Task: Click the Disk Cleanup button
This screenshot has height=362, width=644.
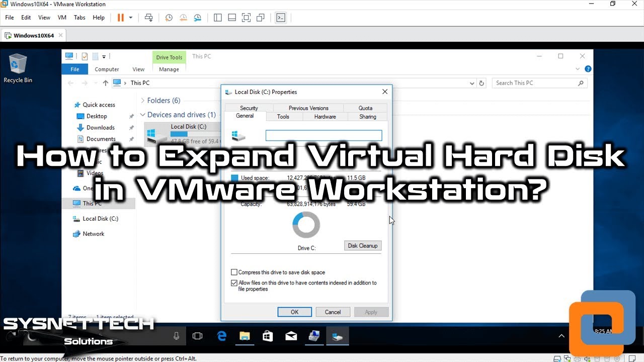Action: 363,245
